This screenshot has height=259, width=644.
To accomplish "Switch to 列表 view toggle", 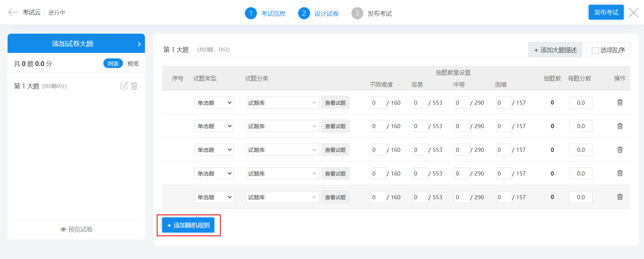I will pos(113,64).
